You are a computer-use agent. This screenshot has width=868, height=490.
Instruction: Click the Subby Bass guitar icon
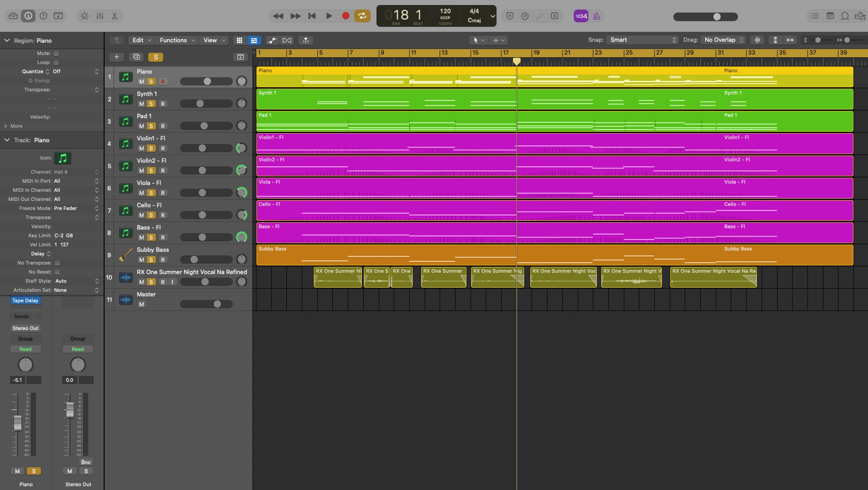[126, 255]
